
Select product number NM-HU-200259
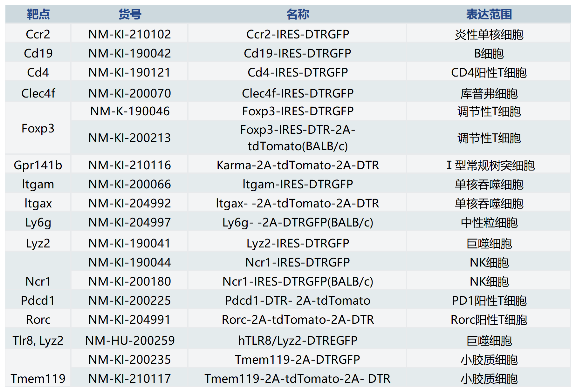129,340
